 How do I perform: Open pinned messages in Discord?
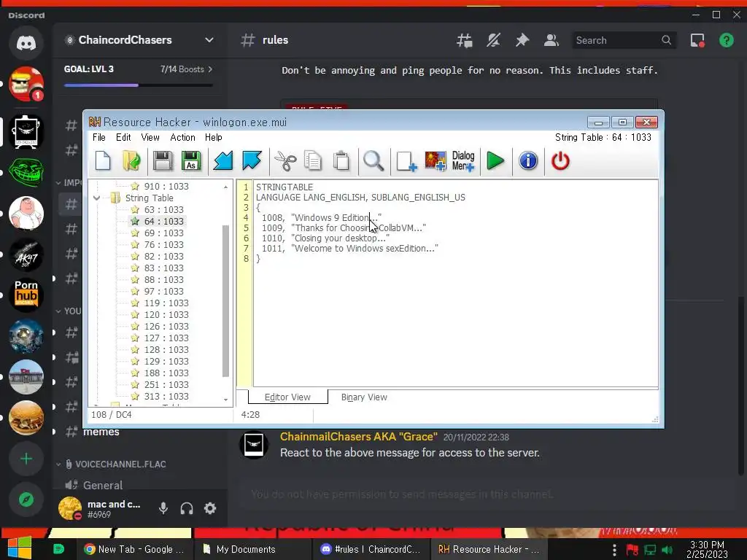(x=522, y=41)
